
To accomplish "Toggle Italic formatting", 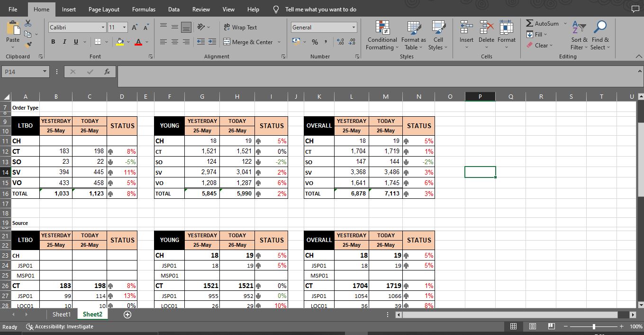I will [x=64, y=42].
